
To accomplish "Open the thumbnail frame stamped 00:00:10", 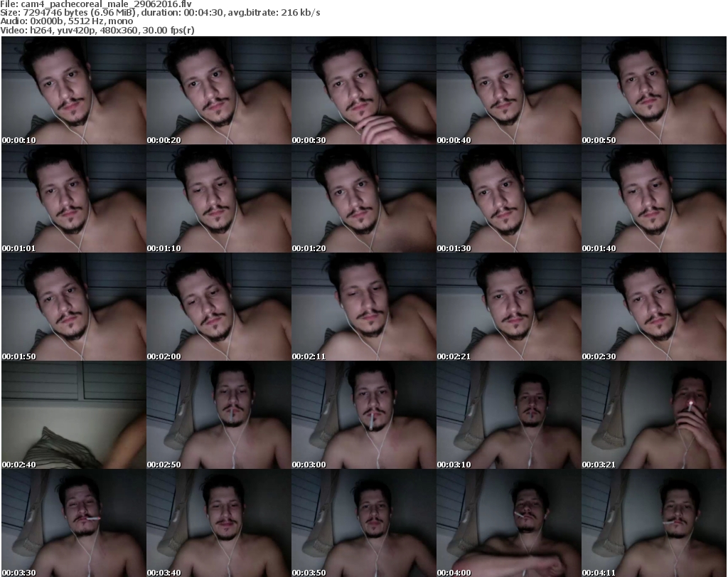I will [74, 90].
